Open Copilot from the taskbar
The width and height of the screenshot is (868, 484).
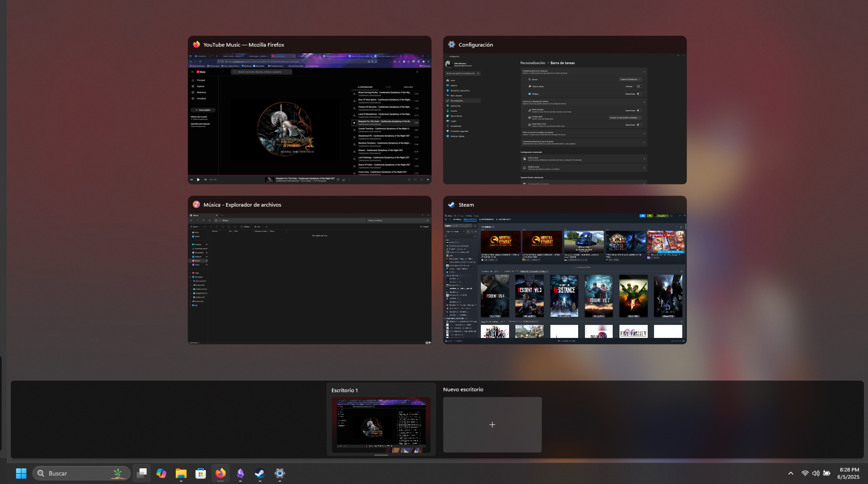pos(161,473)
